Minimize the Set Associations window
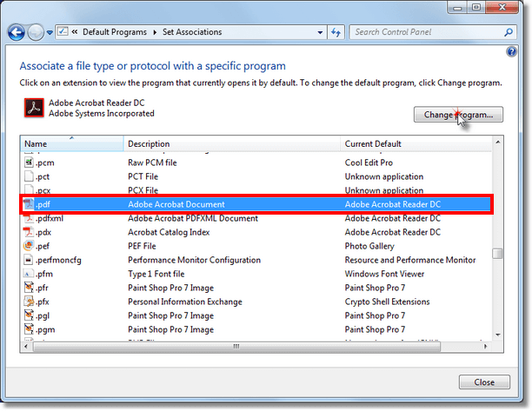Viewport: 532px width, 411px height. point(457,8)
